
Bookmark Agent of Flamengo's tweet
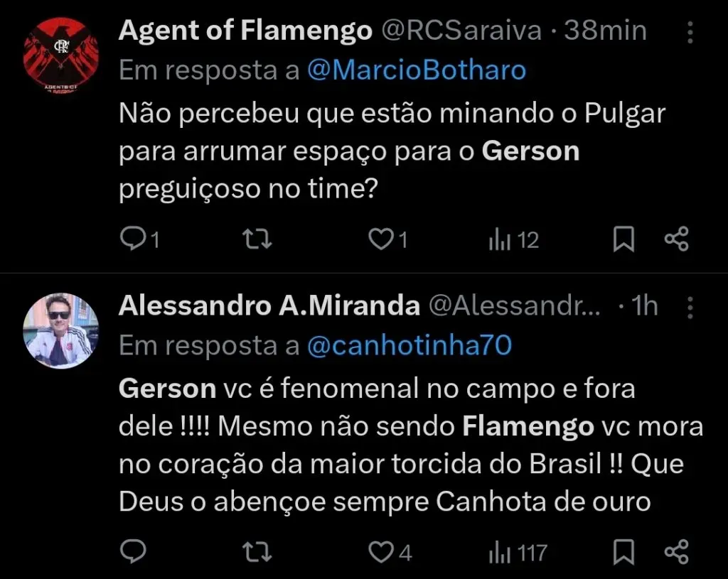[622, 239]
